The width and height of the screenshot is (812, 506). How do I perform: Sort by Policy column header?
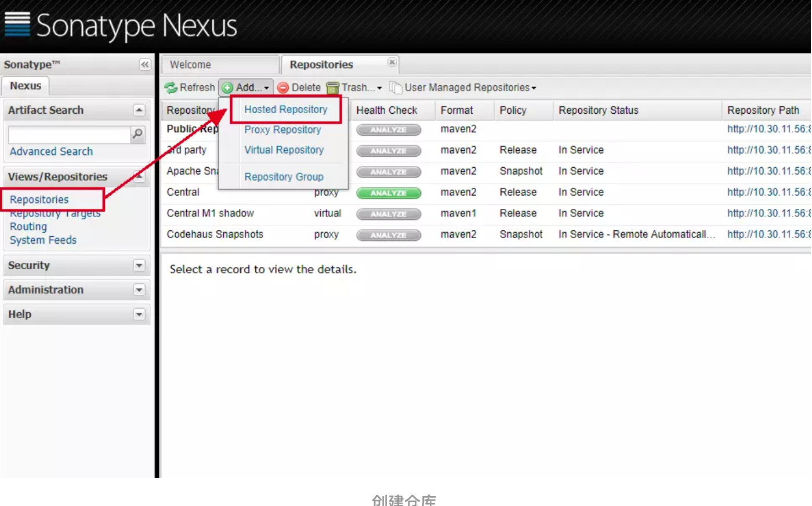tap(524, 110)
